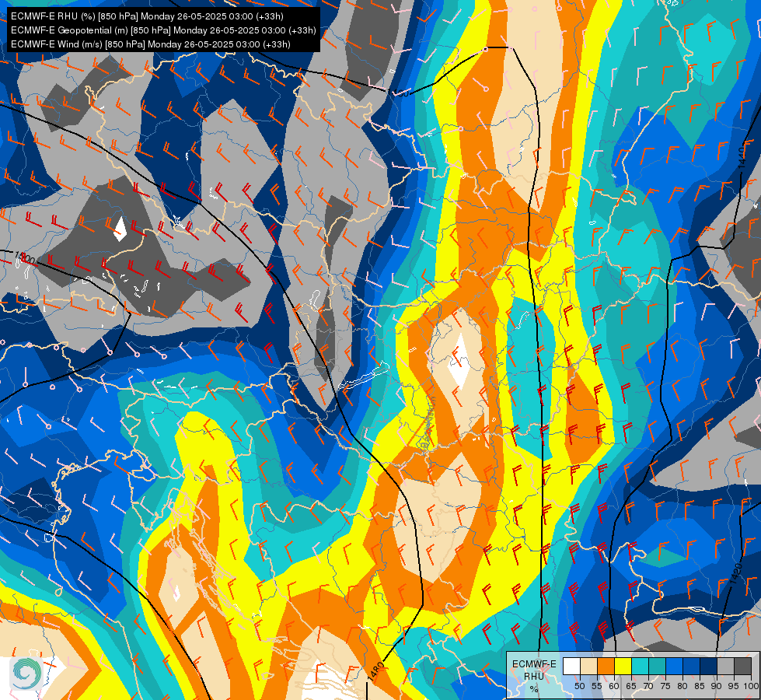Click the Geopotential (m) title line
The image size is (761, 700).
tap(163, 30)
